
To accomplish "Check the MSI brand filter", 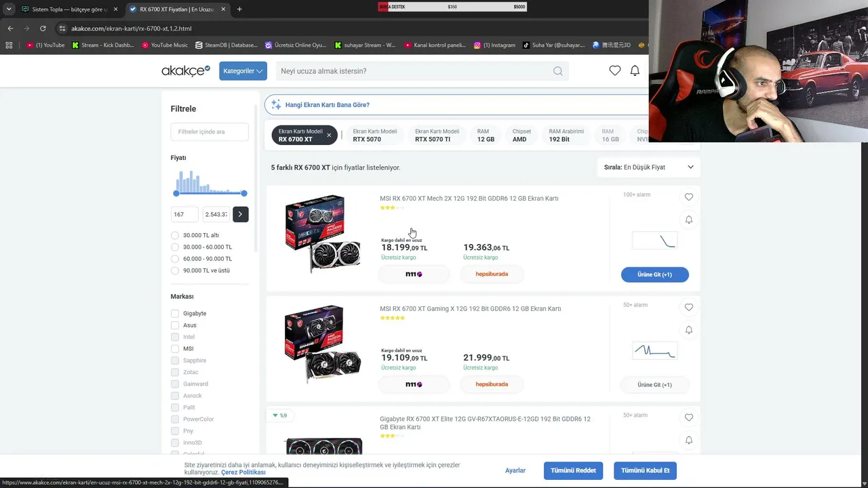I will (175, 349).
